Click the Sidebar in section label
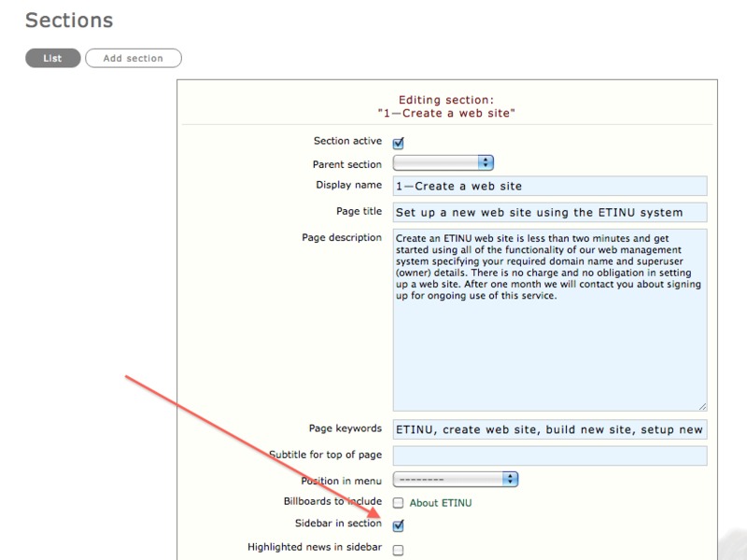Screen dimensions: 747x560 [x=338, y=524]
